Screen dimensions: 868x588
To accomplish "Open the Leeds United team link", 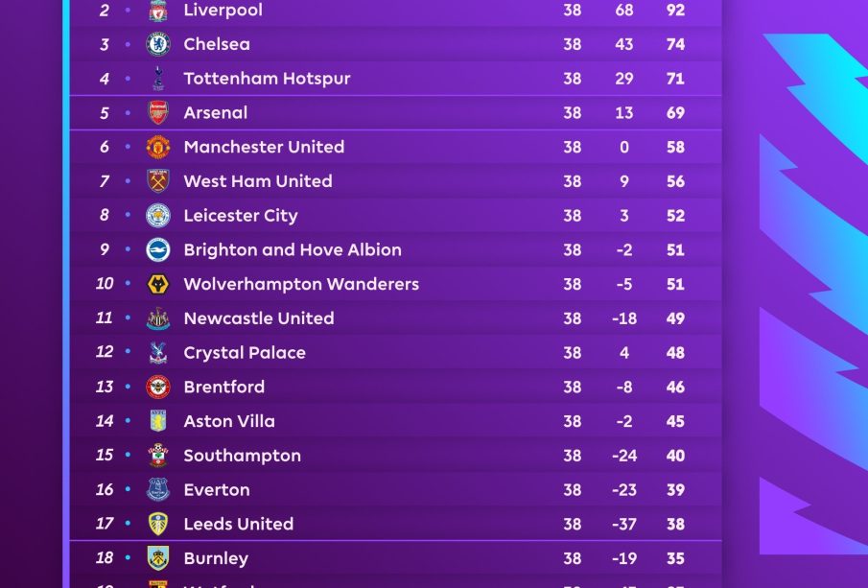I will (238, 524).
